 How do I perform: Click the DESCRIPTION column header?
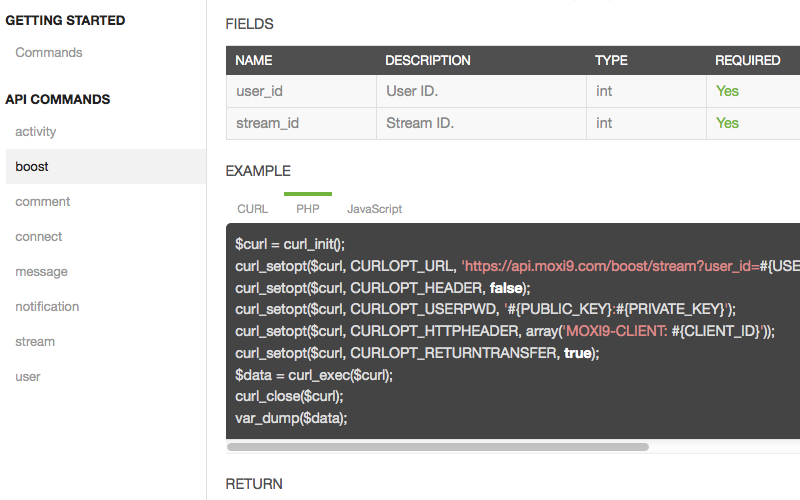tap(428, 60)
